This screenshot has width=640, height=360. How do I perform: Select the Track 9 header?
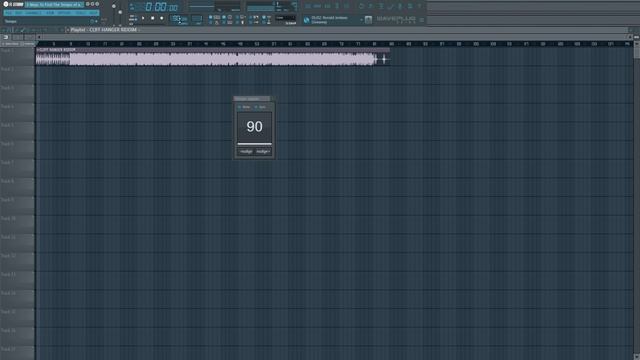click(17, 206)
